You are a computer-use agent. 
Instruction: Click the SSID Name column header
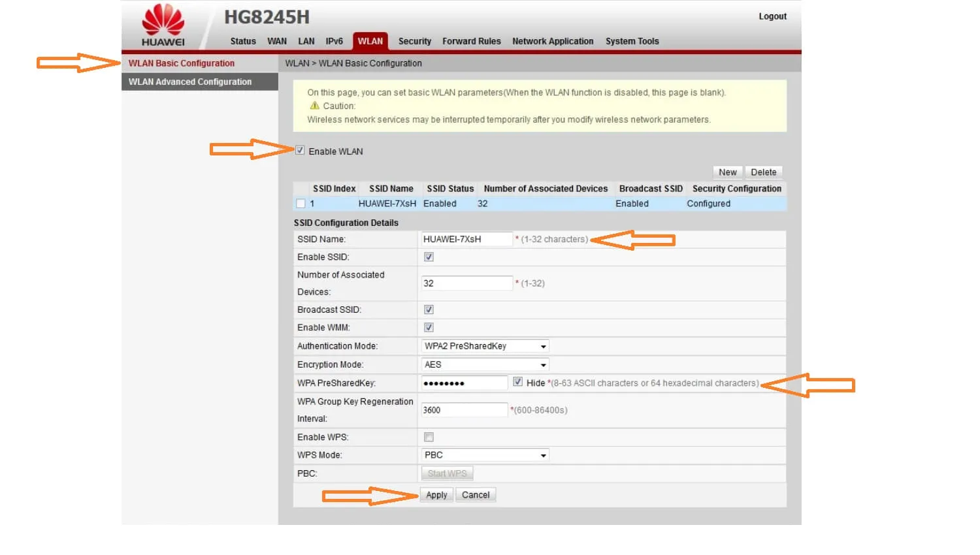[391, 189]
